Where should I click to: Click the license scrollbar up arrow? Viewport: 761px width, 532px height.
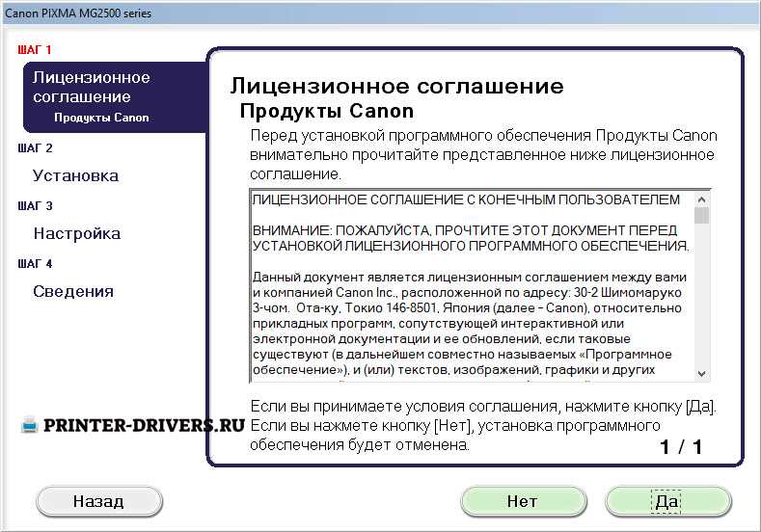(x=701, y=199)
